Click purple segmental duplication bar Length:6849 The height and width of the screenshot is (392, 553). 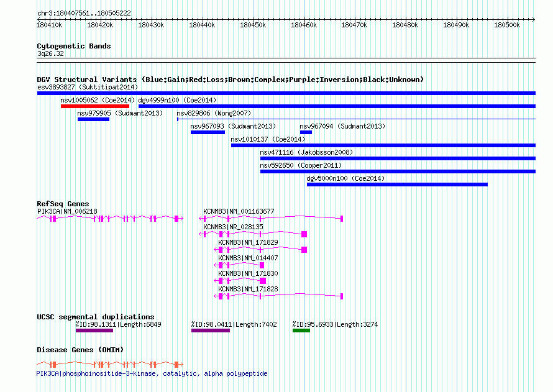tap(94, 330)
